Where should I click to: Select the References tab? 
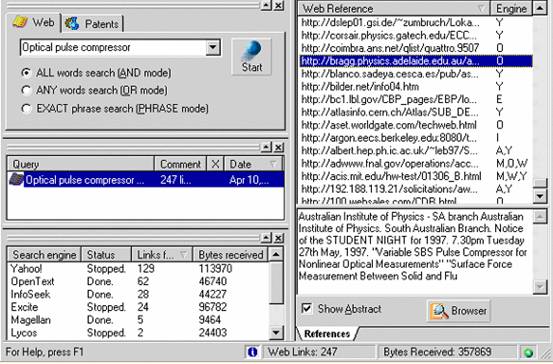point(327,334)
